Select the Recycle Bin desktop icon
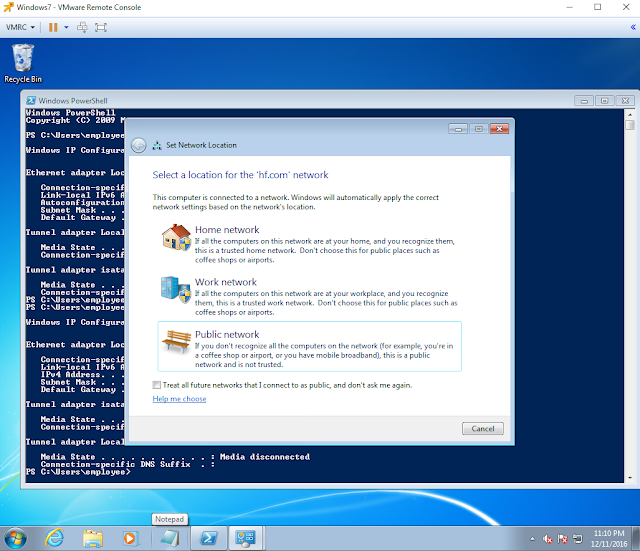The width and height of the screenshot is (640, 551). tap(23, 64)
